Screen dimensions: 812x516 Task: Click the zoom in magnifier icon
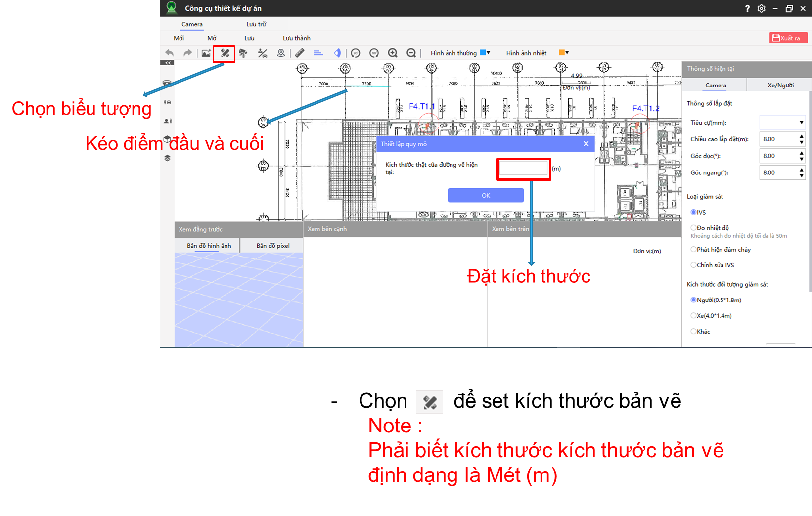[393, 53]
